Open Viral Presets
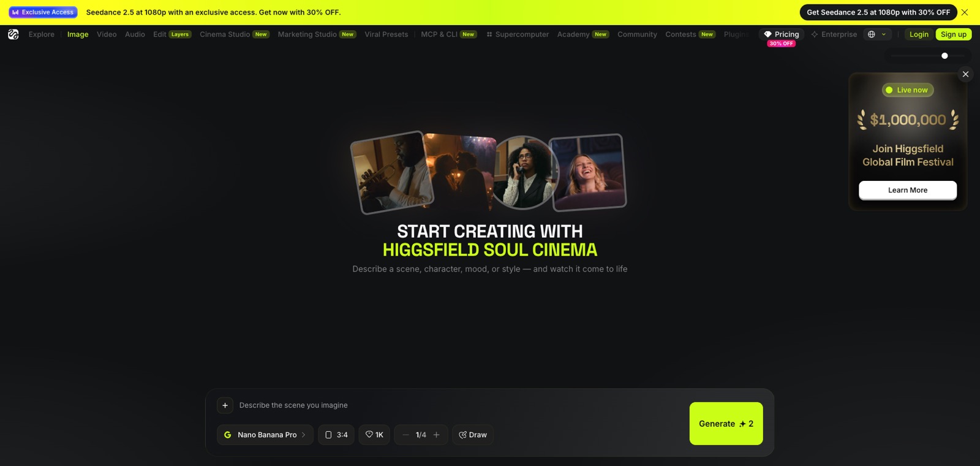Image resolution: width=980 pixels, height=466 pixels. tap(386, 34)
